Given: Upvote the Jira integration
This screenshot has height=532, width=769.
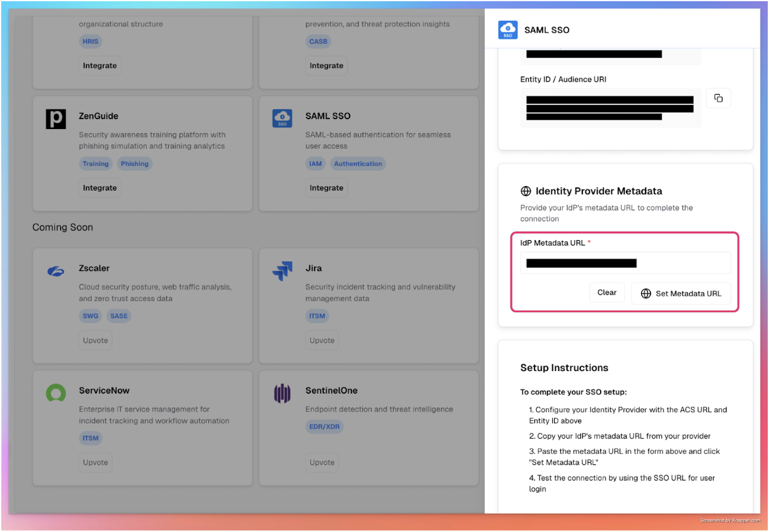Looking at the screenshot, I should point(322,340).
